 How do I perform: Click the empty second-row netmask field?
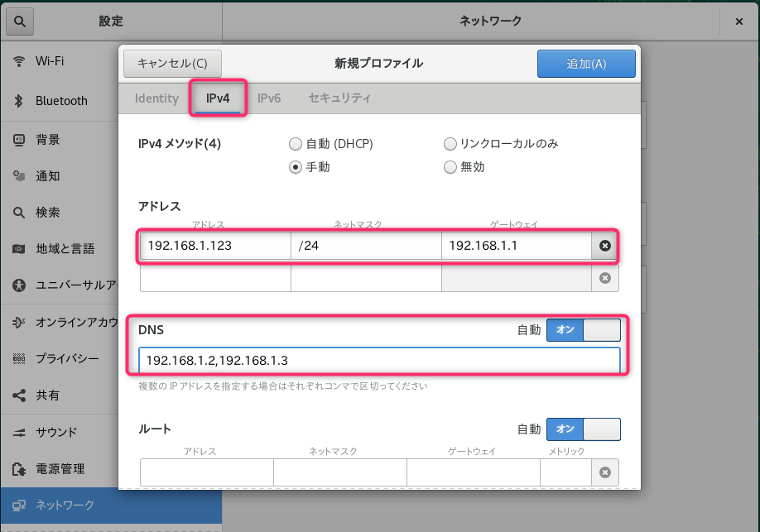367,278
